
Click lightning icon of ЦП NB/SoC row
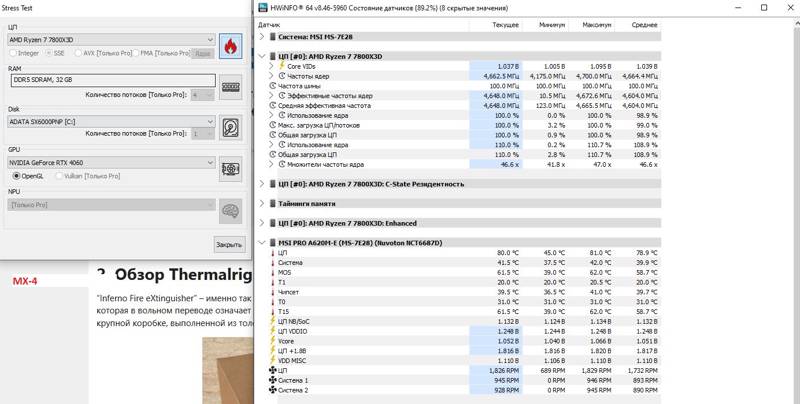(x=272, y=321)
